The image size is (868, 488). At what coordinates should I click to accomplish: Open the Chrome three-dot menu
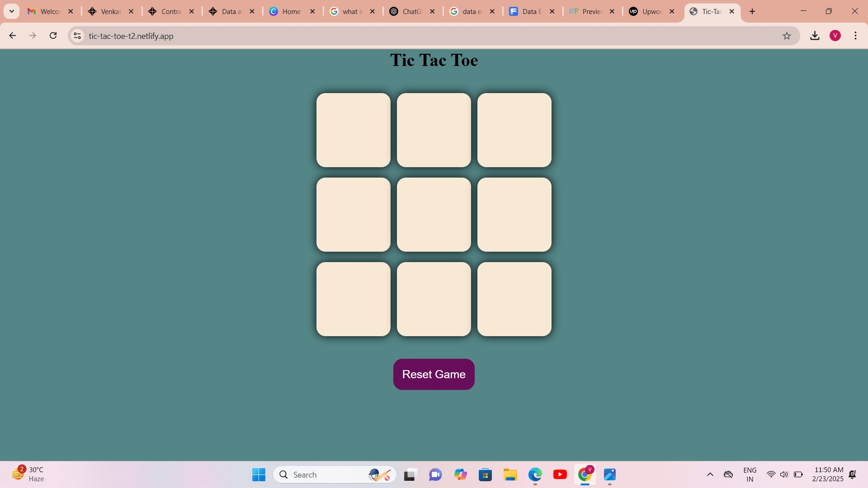tap(855, 36)
